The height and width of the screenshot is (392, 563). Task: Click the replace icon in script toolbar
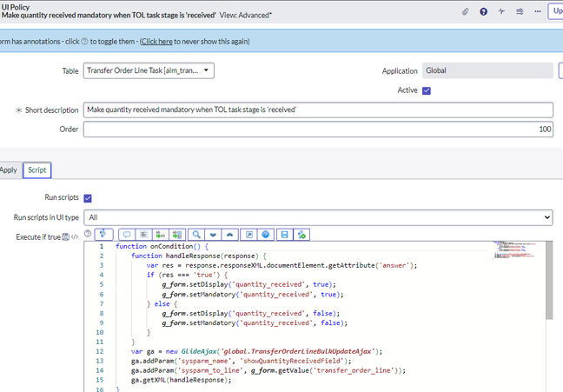pos(161,235)
